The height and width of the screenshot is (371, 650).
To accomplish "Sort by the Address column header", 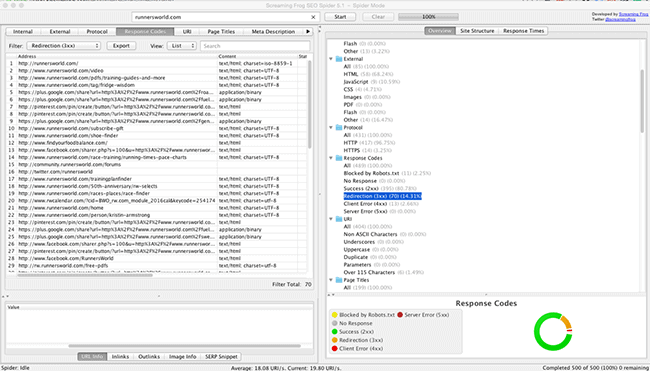I will click(x=116, y=56).
